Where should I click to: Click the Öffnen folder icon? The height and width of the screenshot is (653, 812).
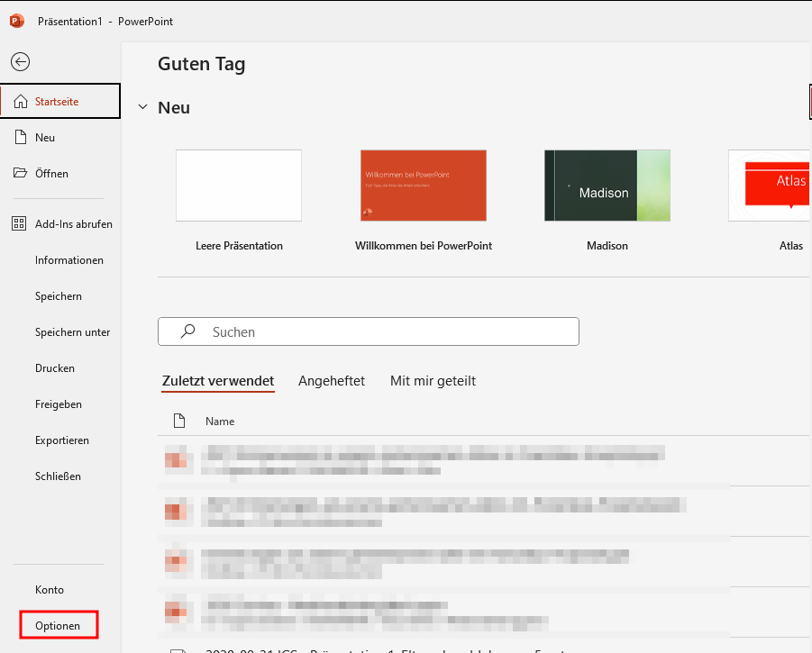20,174
